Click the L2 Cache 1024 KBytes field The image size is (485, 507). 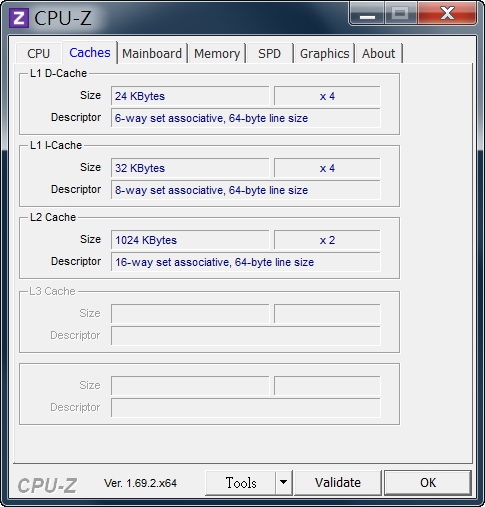pyautogui.click(x=190, y=240)
